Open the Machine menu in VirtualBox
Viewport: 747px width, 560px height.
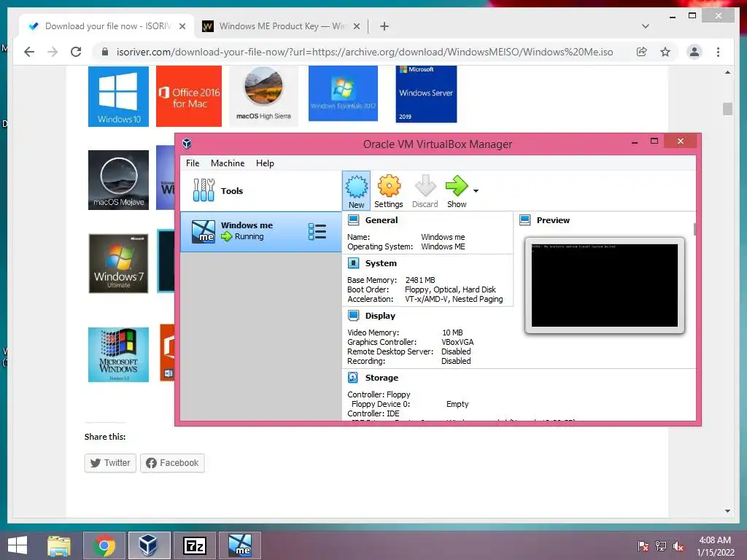click(x=228, y=163)
